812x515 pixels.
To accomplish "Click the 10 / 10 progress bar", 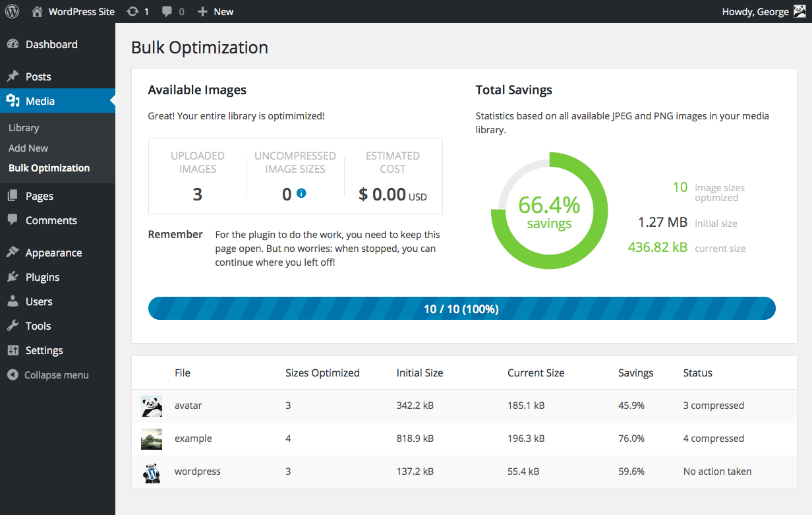I will pyautogui.click(x=461, y=309).
